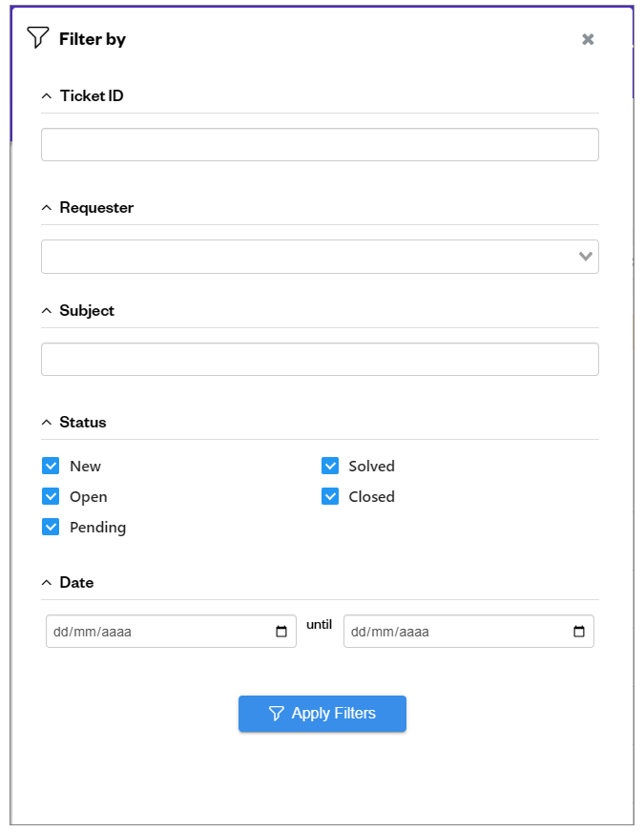Click the start date input field
Viewport: 644px width, 832px height.
157,632
